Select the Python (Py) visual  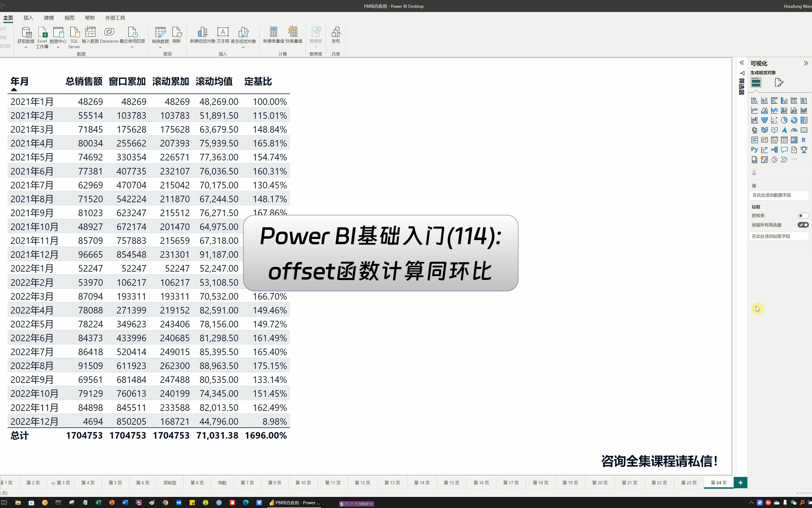754,150
